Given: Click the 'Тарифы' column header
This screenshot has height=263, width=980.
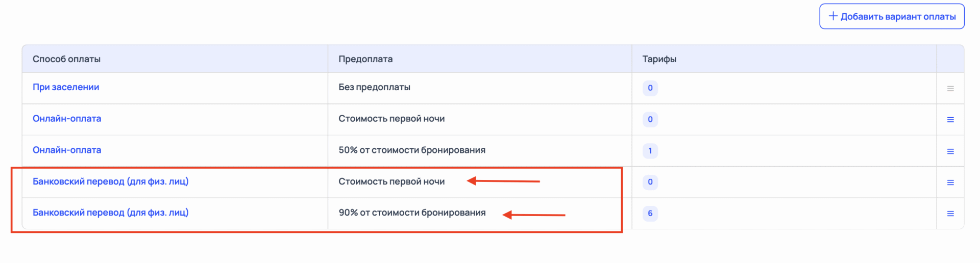Looking at the screenshot, I should [x=659, y=59].
